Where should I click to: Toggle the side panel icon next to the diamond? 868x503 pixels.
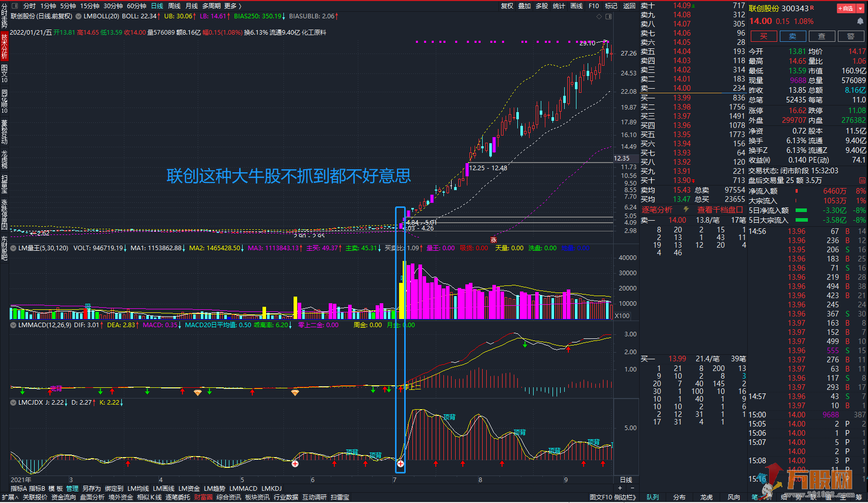[609, 16]
